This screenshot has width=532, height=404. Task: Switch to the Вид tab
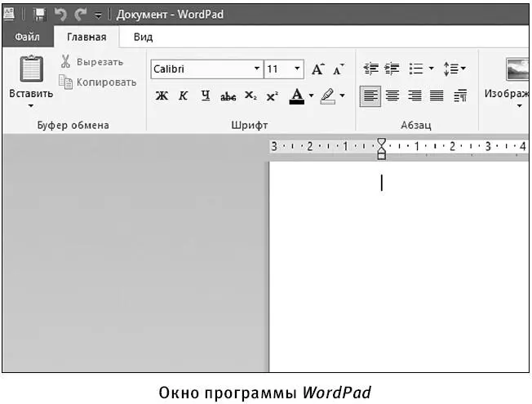(x=143, y=37)
